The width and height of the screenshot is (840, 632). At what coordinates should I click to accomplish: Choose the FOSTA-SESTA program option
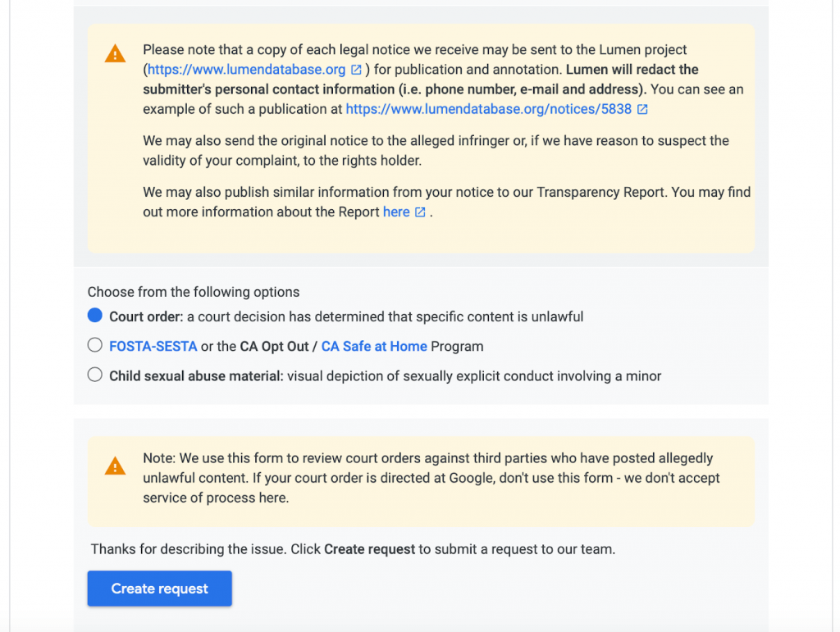click(94, 344)
